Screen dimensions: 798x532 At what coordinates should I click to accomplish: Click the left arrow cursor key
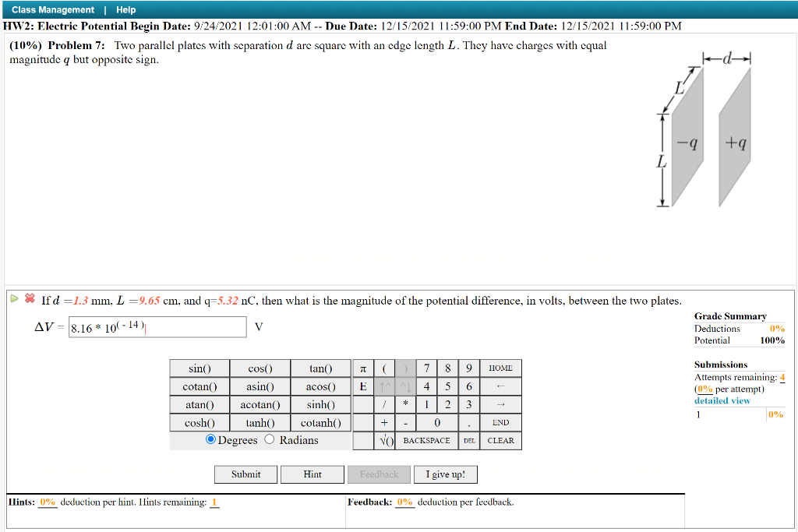(x=501, y=386)
